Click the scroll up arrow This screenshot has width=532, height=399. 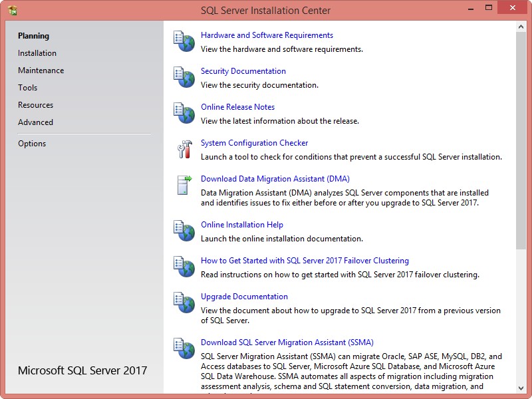(x=521, y=27)
